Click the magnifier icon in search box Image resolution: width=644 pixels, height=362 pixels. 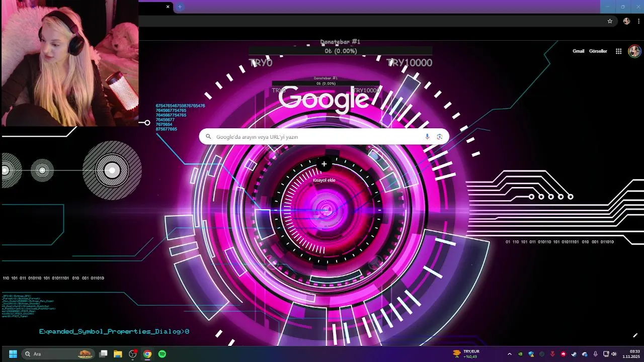[208, 137]
